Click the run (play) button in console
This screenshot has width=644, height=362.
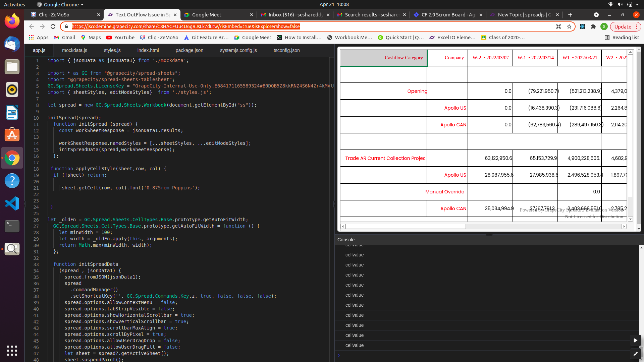[x=635, y=340]
